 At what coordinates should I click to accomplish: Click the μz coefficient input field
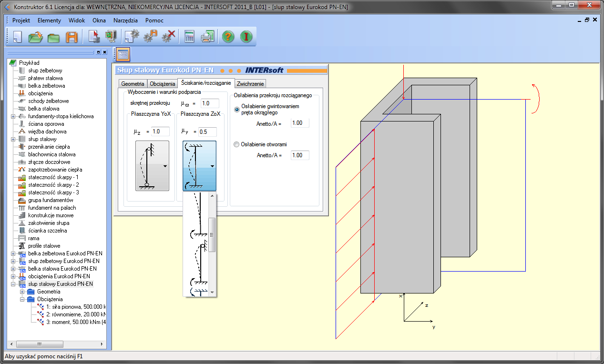[161, 131]
